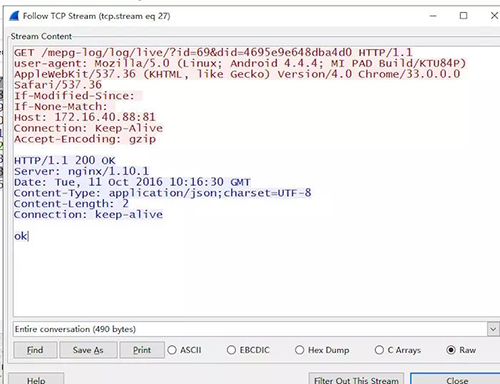
Task: Click the AppleWebKit/537.36 line
Action: (x=237, y=74)
